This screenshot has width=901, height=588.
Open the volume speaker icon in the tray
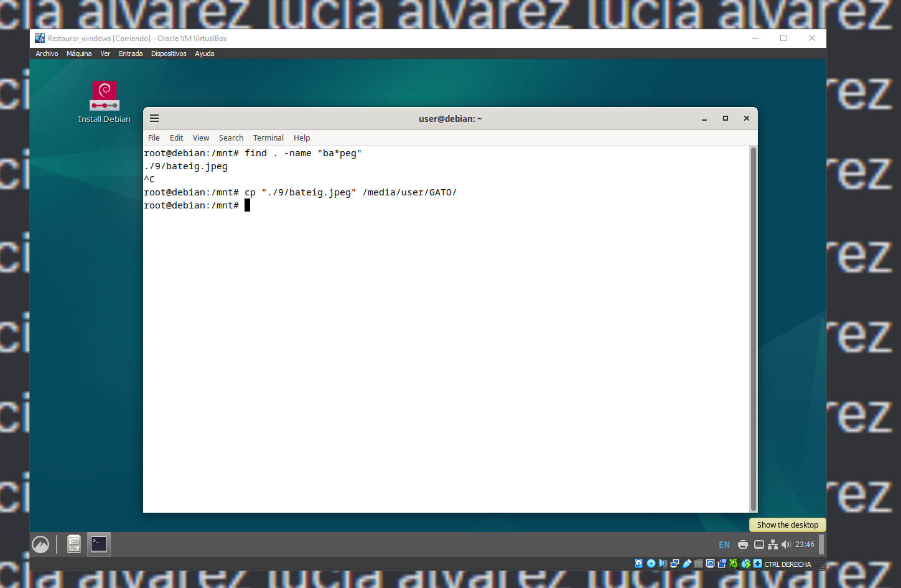pyautogui.click(x=785, y=544)
